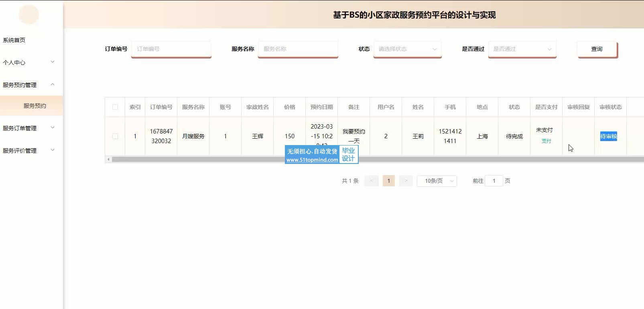Image resolution: width=644 pixels, height=309 pixels.
Task: Open the 10条/页 page size dropdown
Action: point(437,181)
